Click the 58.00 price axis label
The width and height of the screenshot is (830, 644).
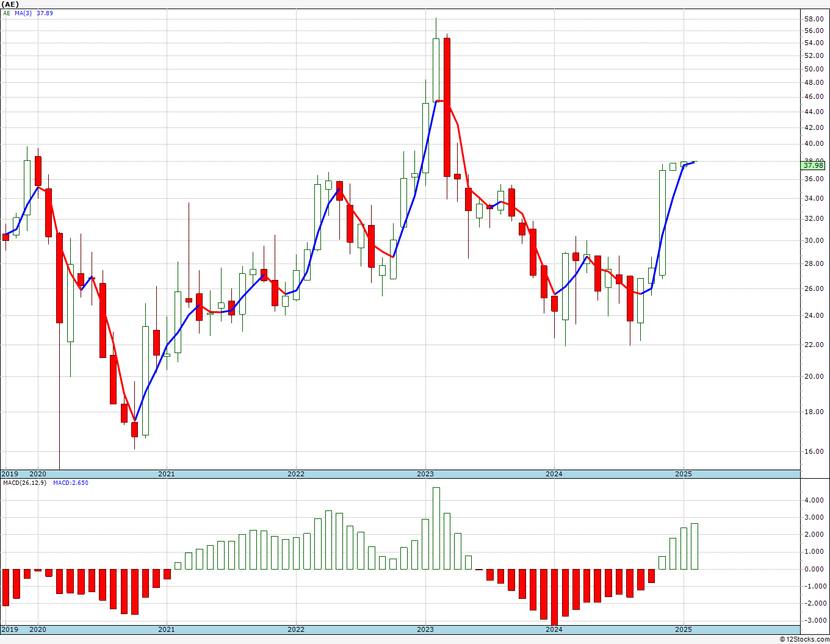pos(814,18)
